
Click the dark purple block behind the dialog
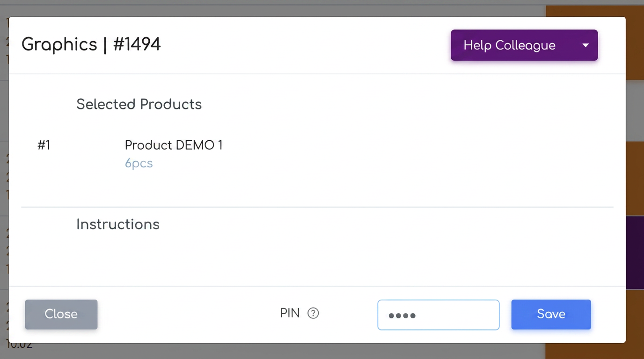pos(635,252)
